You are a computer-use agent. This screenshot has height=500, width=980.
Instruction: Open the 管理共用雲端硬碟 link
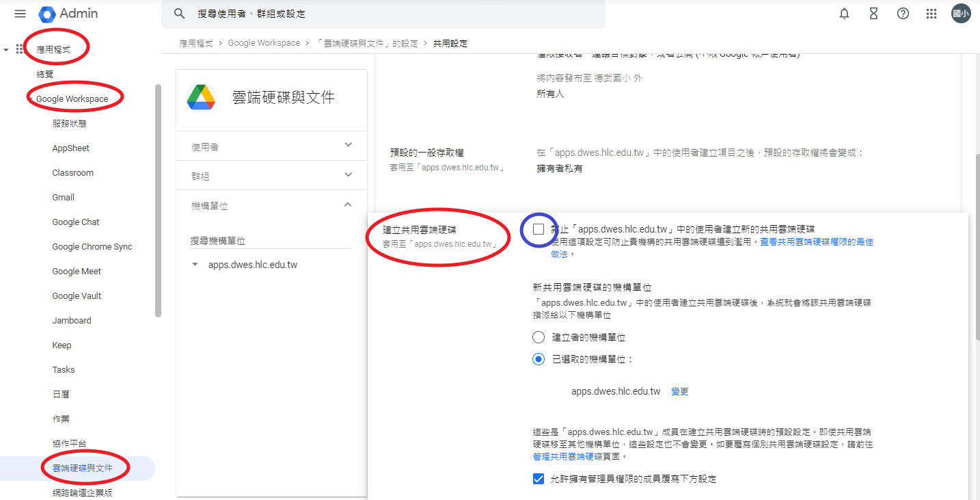(567, 456)
